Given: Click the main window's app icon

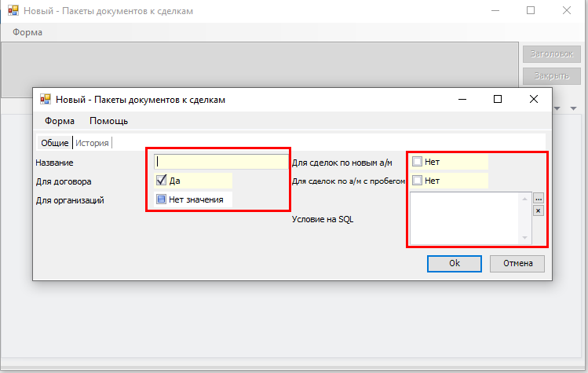Looking at the screenshot, I should pyautogui.click(x=12, y=11).
